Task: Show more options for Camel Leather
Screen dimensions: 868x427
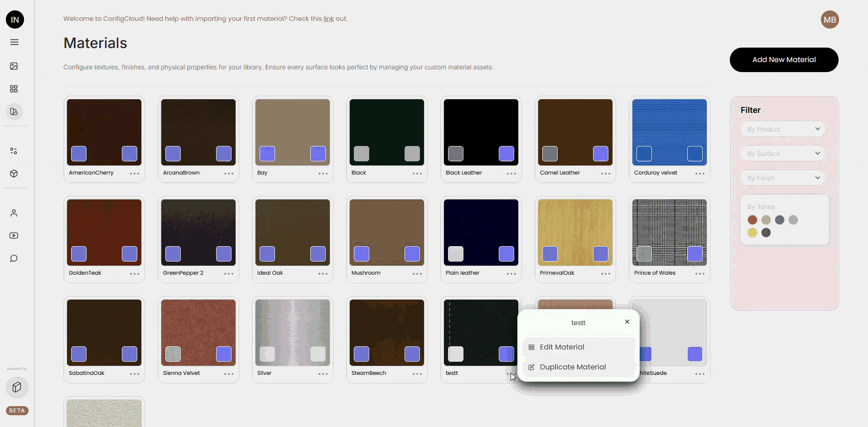Action: click(606, 174)
